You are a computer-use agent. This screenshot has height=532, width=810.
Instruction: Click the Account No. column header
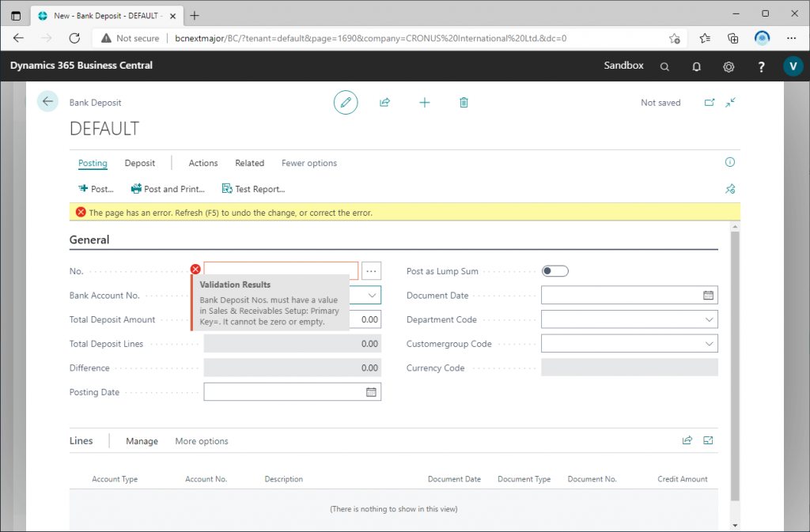206,479
